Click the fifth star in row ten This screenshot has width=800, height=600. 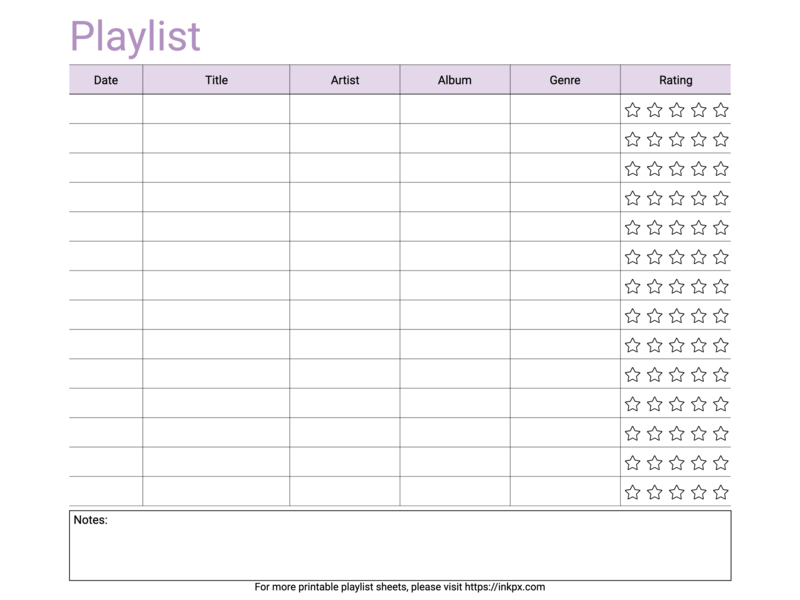pos(721,374)
